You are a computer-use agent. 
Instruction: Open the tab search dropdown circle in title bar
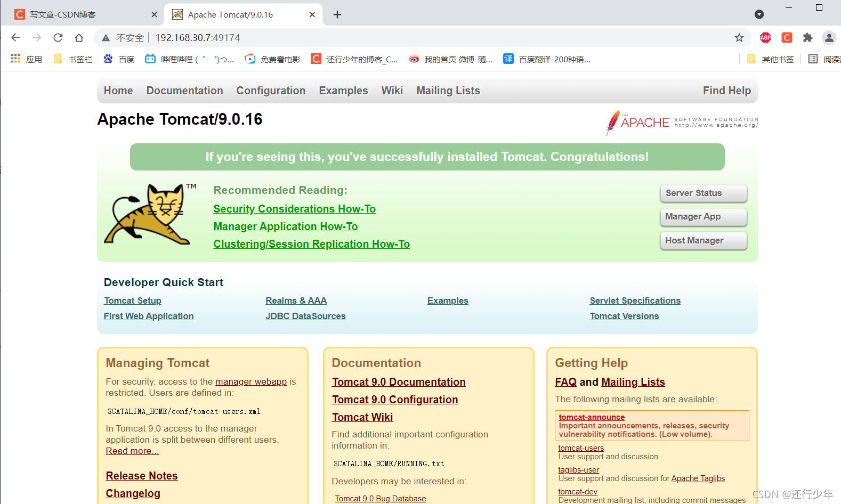(759, 14)
